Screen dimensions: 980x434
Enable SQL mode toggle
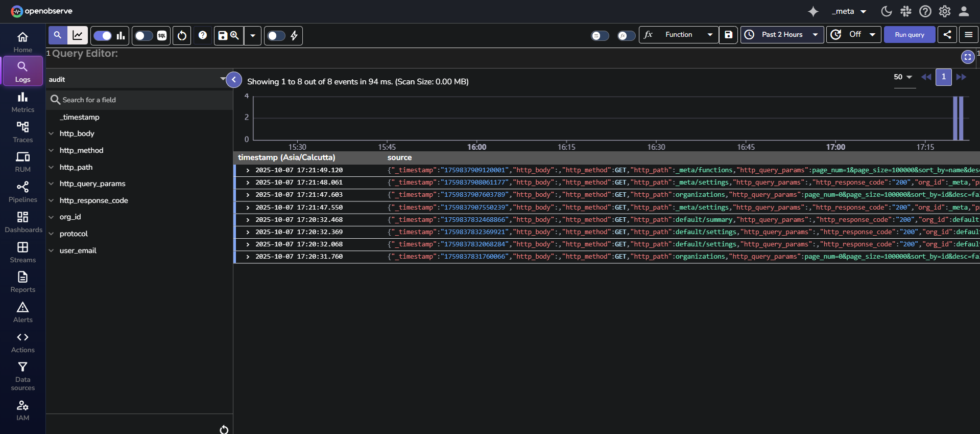click(x=144, y=36)
